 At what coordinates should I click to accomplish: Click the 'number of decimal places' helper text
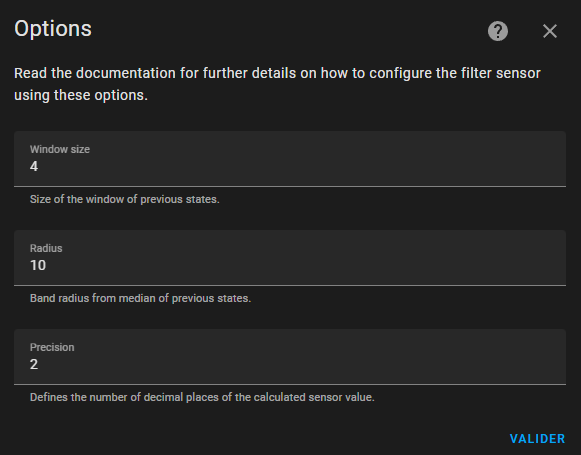pyautogui.click(x=202, y=397)
